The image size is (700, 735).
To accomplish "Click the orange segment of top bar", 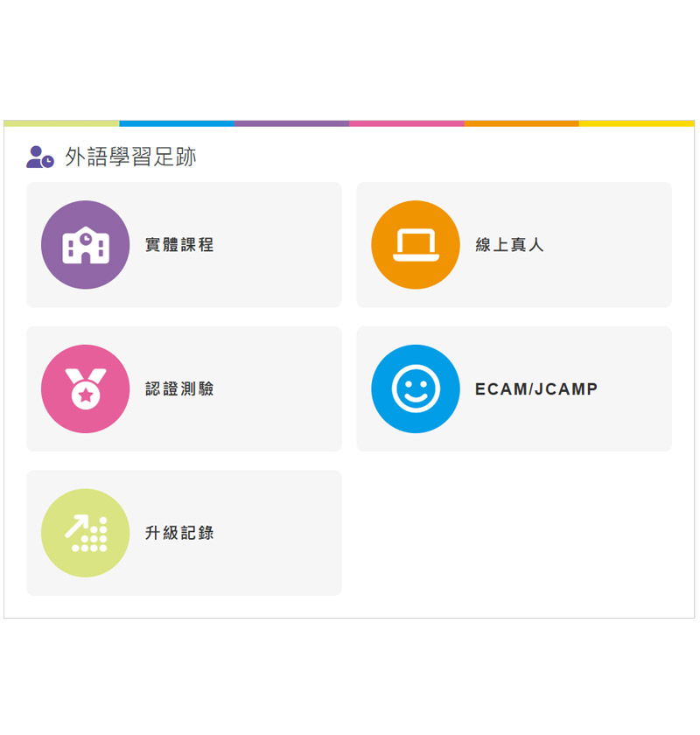I will [x=521, y=123].
